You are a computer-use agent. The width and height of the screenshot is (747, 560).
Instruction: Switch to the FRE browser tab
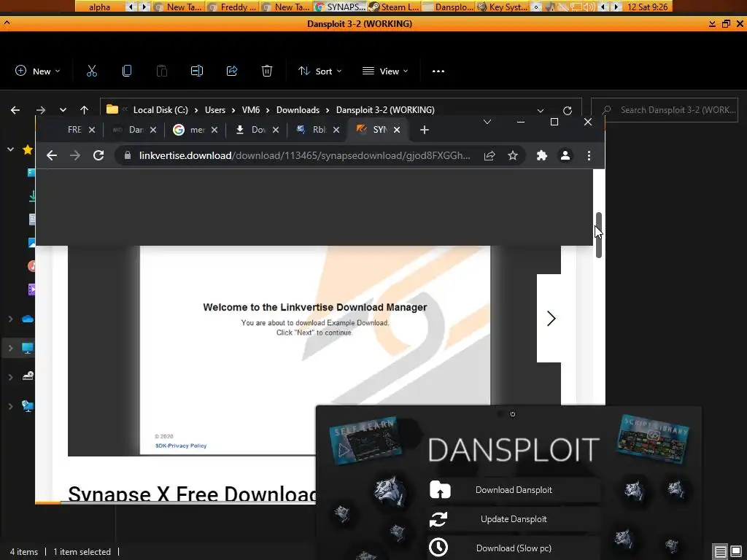click(74, 130)
